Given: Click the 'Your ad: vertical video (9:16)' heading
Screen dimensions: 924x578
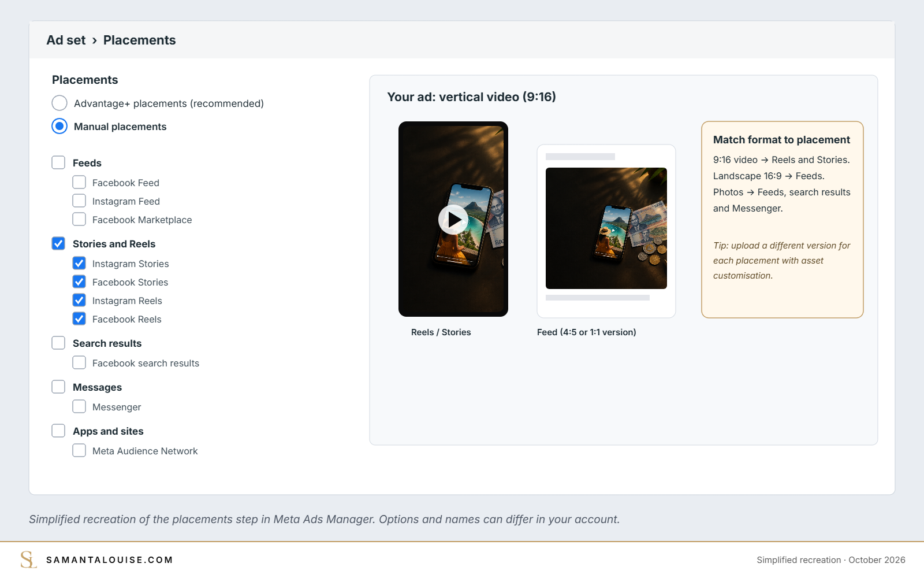Looking at the screenshot, I should click(471, 97).
